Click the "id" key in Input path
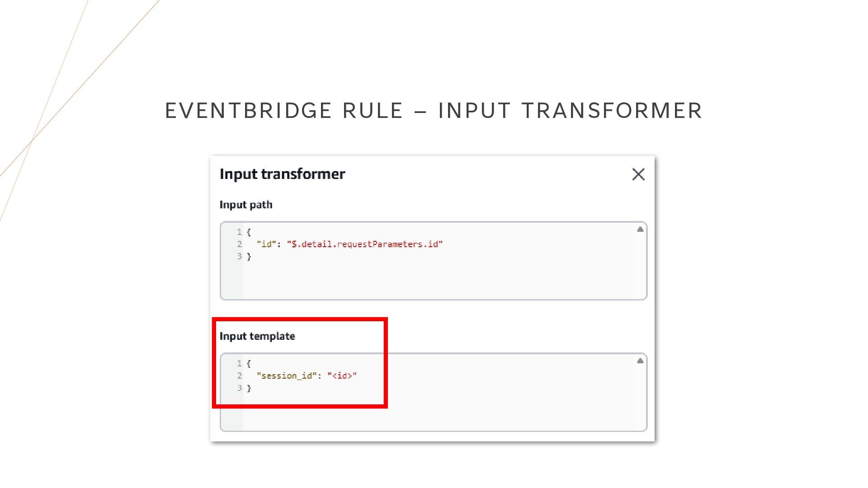The width and height of the screenshot is (868, 488). pyautogui.click(x=266, y=244)
